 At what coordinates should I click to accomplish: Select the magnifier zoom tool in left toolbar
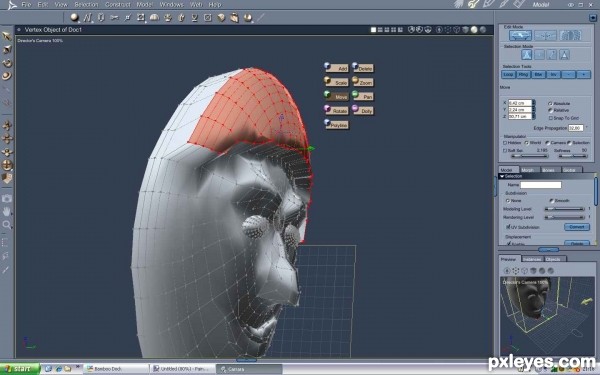pos(7,225)
